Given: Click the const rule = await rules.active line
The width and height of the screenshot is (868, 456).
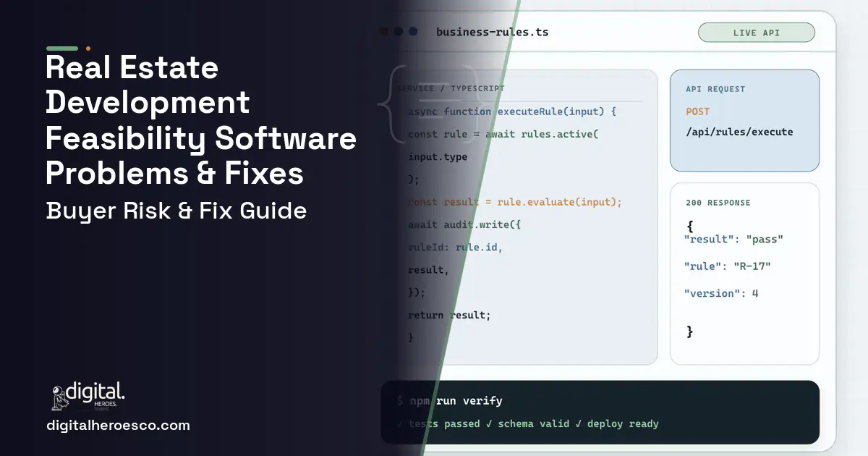Looking at the screenshot, I should 503,134.
